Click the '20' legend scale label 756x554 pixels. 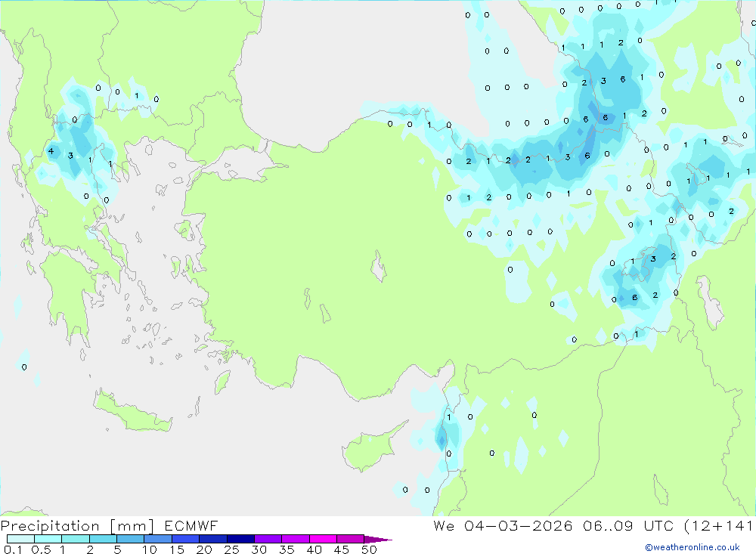click(204, 549)
